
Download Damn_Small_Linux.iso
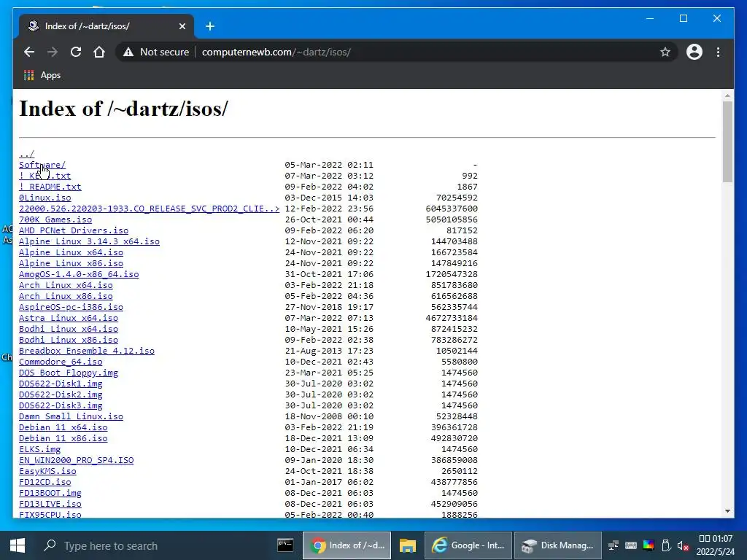coord(71,416)
